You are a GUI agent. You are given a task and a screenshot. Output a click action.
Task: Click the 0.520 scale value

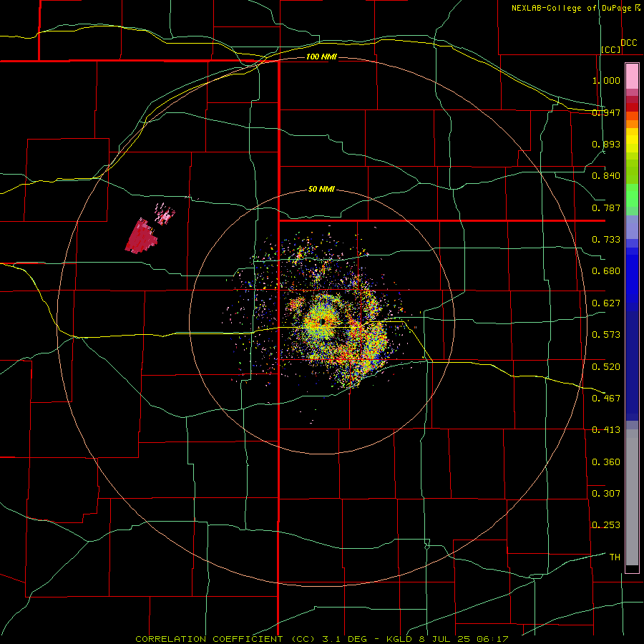point(606,366)
